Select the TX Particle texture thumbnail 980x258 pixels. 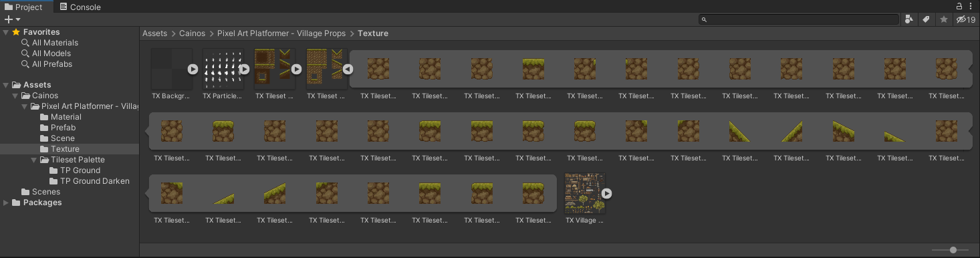(x=223, y=68)
